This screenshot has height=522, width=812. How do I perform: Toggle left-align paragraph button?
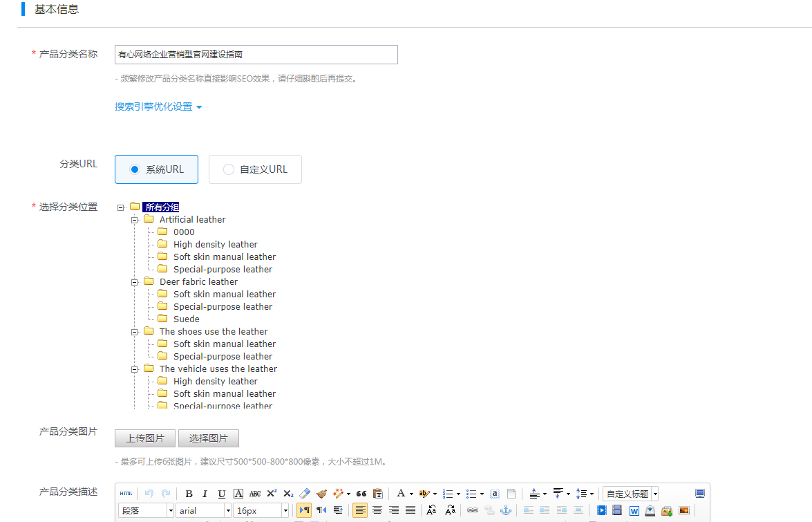360,510
